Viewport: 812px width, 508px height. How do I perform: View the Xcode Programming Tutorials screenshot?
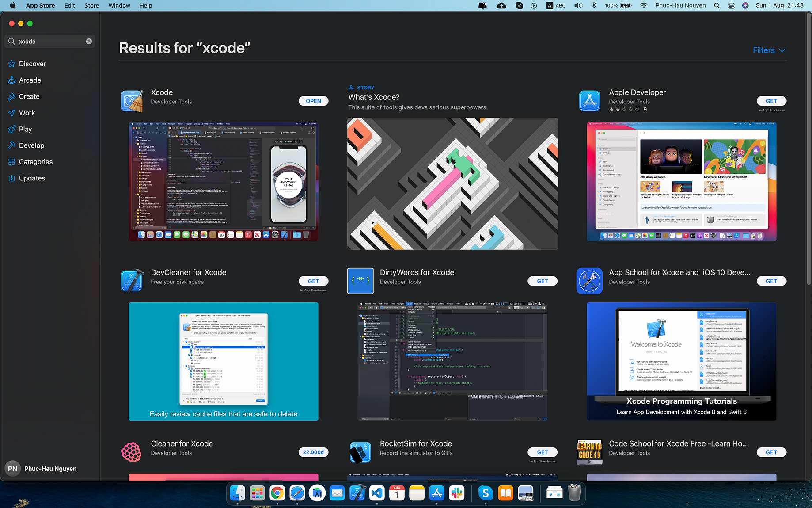click(x=681, y=362)
